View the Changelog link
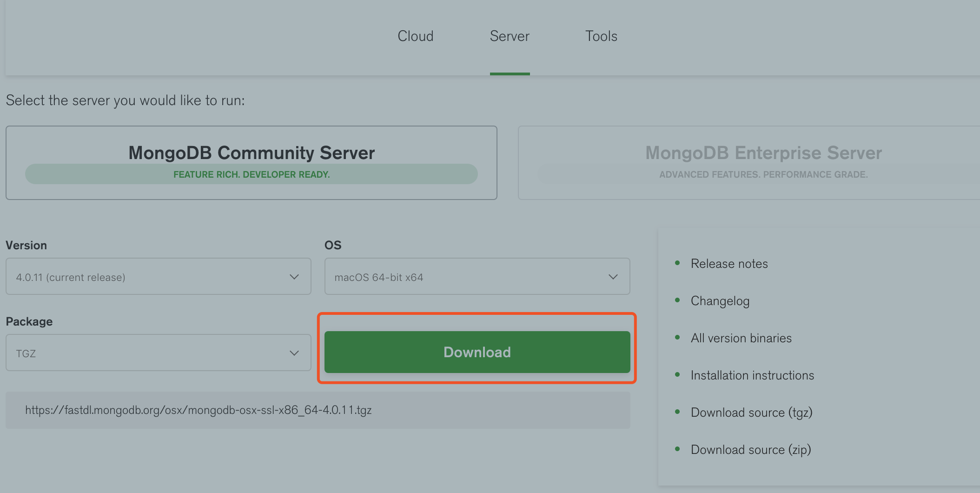Image resolution: width=980 pixels, height=493 pixels. (x=720, y=301)
